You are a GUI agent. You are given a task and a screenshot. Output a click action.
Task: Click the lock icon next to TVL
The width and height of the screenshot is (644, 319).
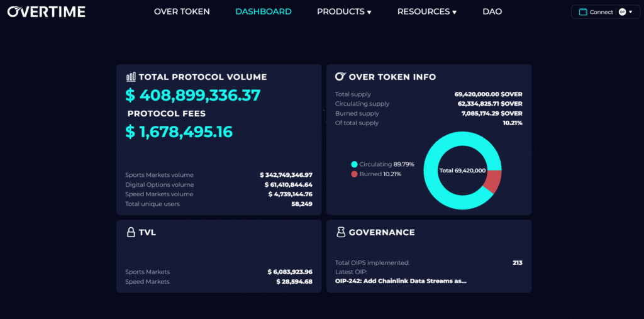(131, 232)
